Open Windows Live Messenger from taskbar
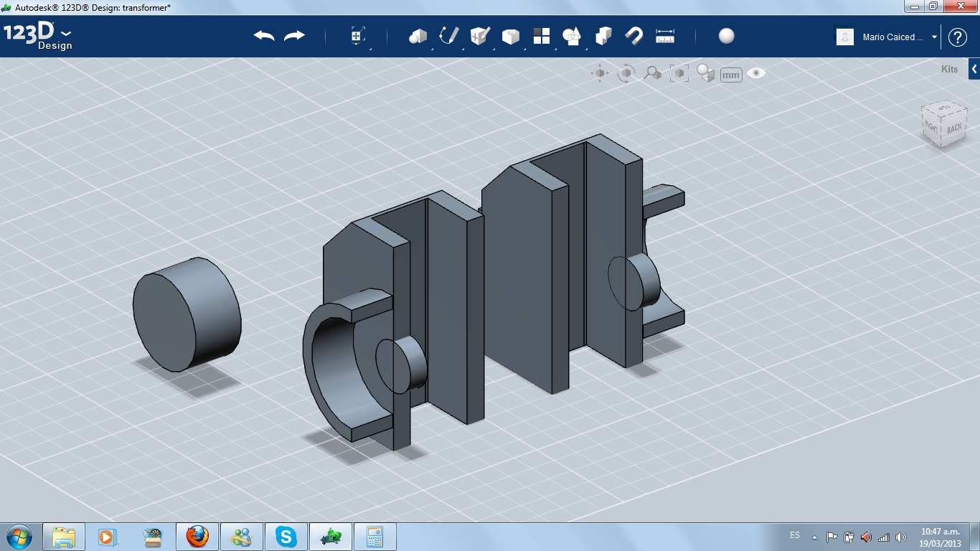Viewport: 980px width, 551px height. (x=241, y=537)
